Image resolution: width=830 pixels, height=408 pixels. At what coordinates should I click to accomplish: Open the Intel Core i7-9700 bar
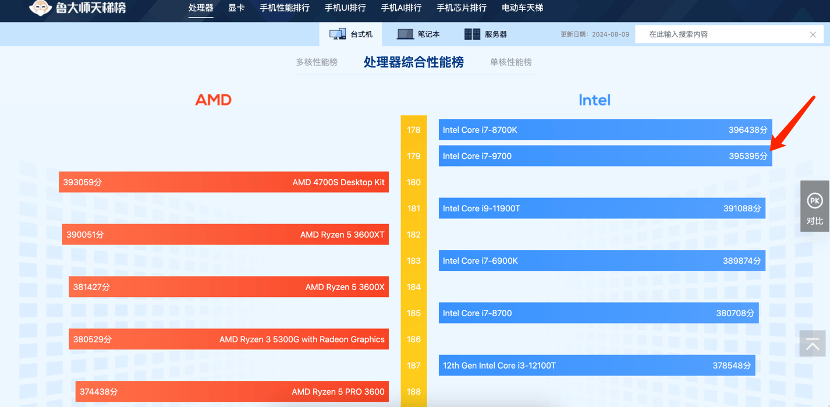pos(605,156)
